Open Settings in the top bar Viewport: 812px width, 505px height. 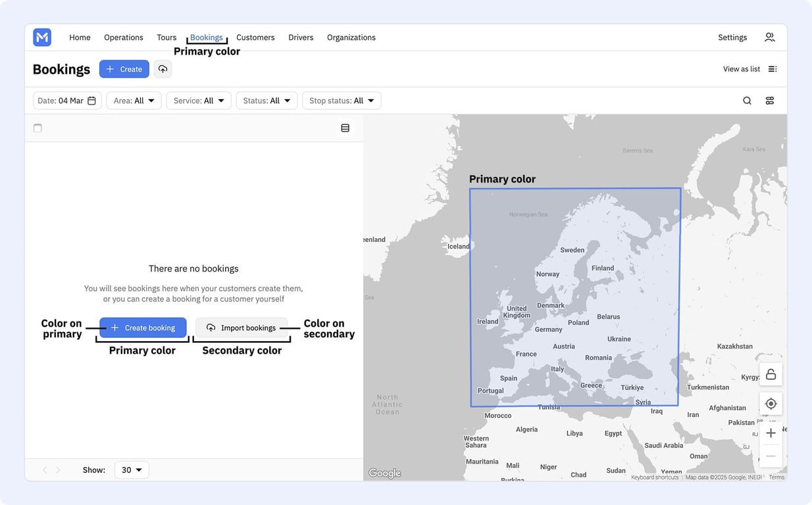[x=732, y=37]
